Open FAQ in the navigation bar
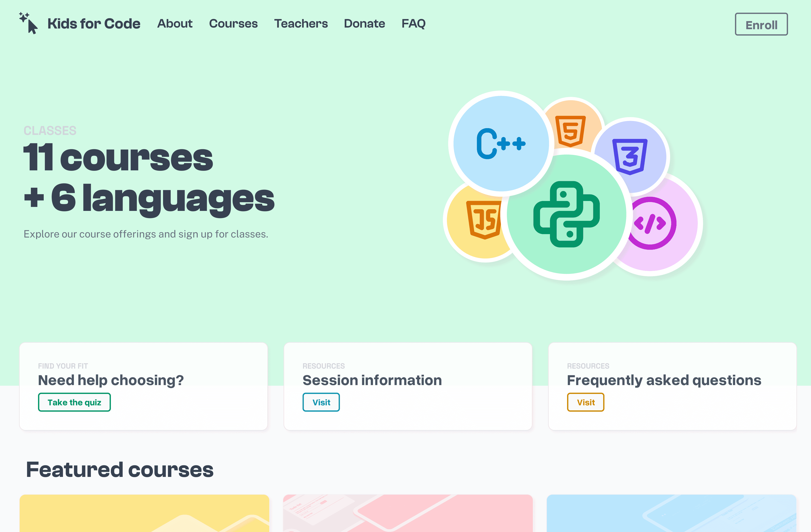 point(413,23)
